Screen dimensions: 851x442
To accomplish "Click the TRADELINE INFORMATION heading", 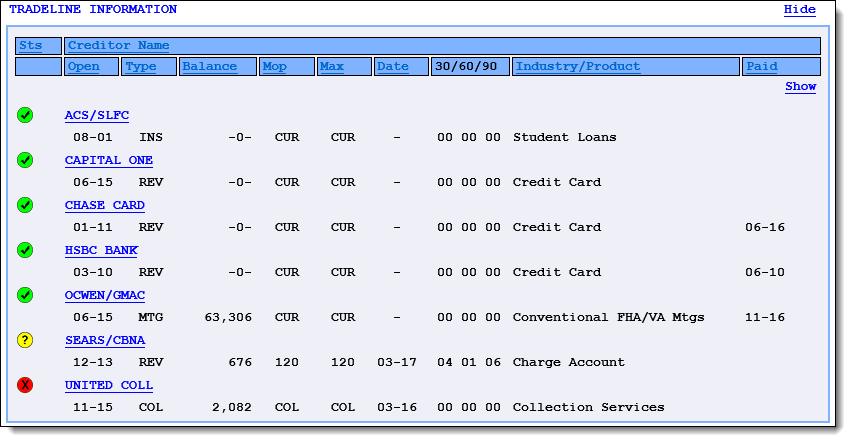I will coord(93,10).
